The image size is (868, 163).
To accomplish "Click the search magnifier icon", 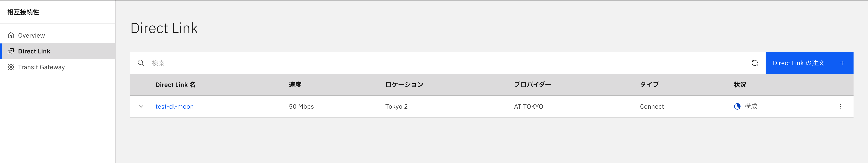I will [x=141, y=63].
